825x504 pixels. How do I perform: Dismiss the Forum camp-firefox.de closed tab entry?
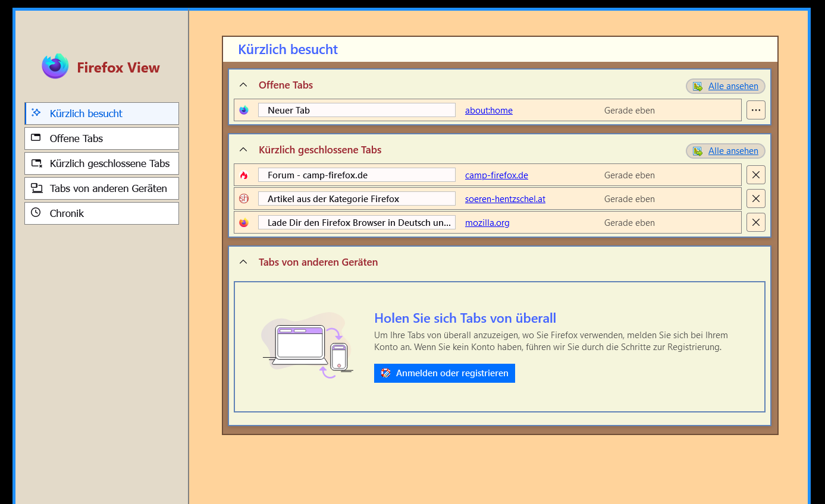(755, 175)
